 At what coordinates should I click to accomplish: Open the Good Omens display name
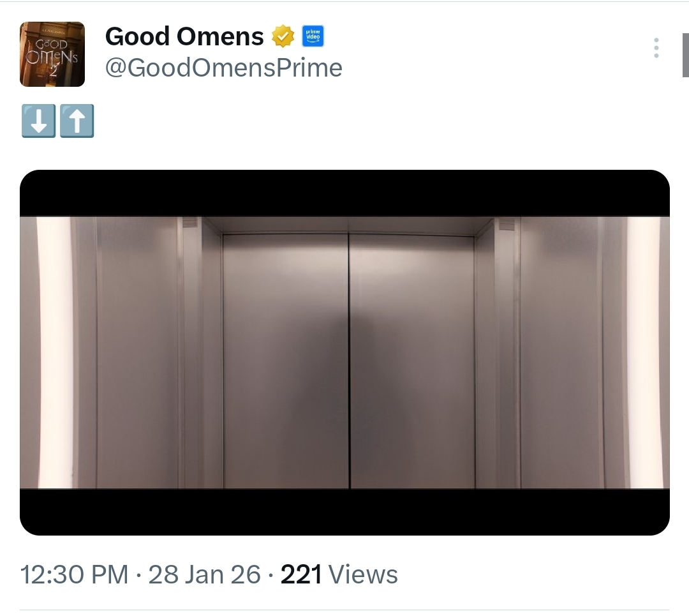[184, 36]
